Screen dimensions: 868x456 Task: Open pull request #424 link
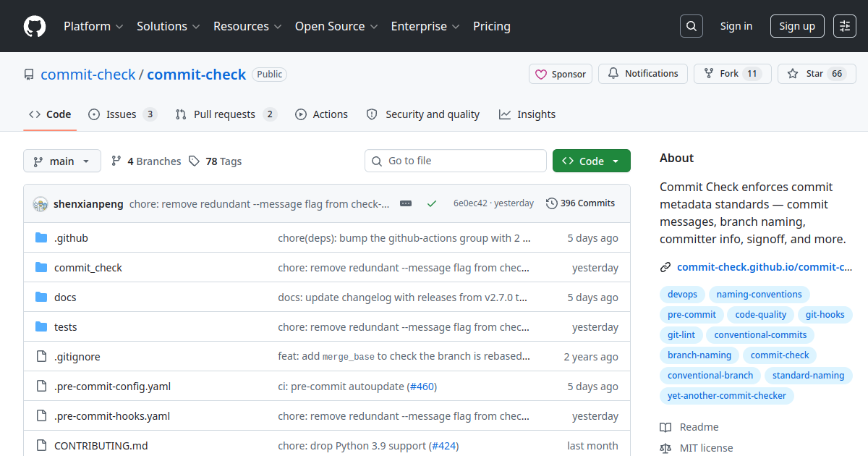tap(444, 446)
